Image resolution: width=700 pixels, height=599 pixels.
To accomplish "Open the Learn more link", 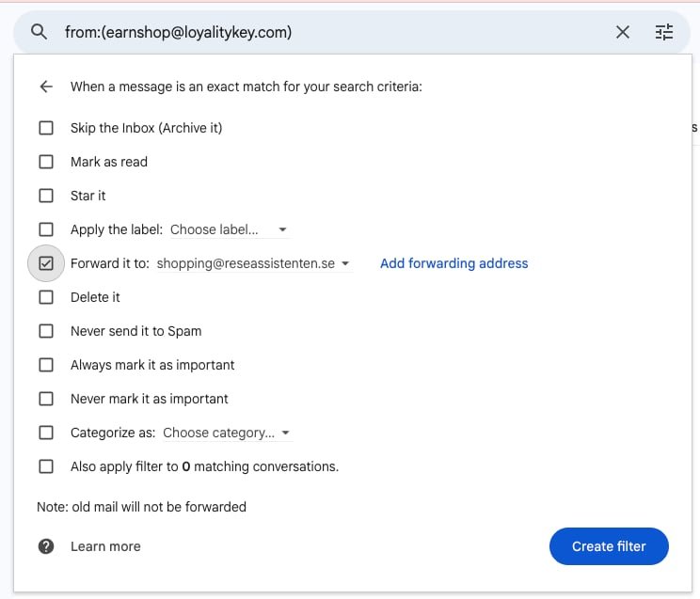I will pyautogui.click(x=105, y=546).
